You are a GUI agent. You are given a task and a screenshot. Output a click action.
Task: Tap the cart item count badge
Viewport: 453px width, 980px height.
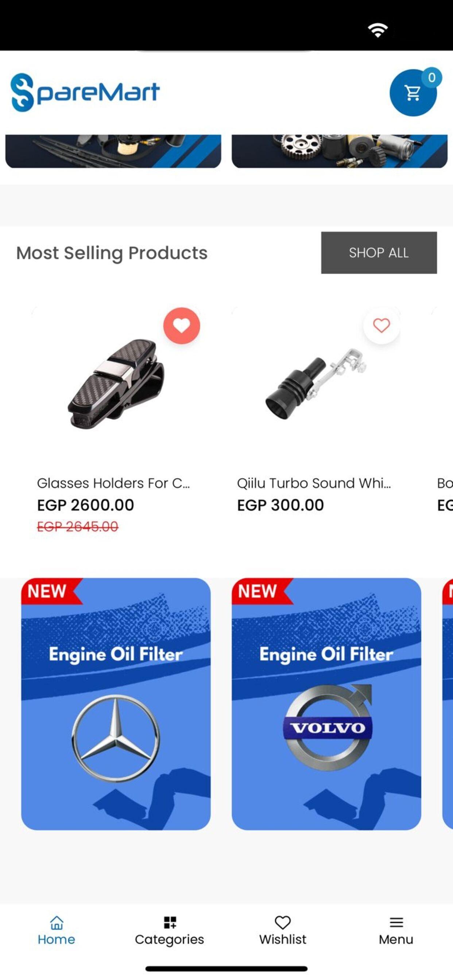click(432, 77)
